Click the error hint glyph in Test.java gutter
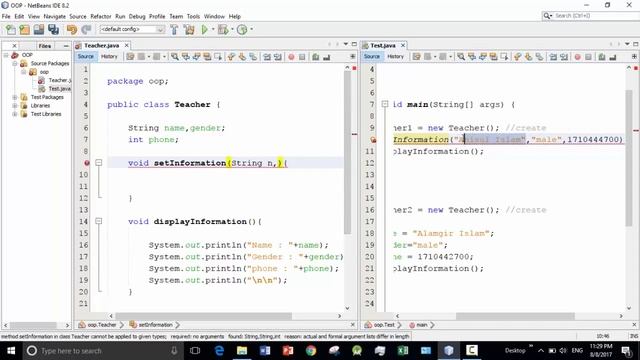Viewport: 640px width, 360px height. (x=373, y=140)
